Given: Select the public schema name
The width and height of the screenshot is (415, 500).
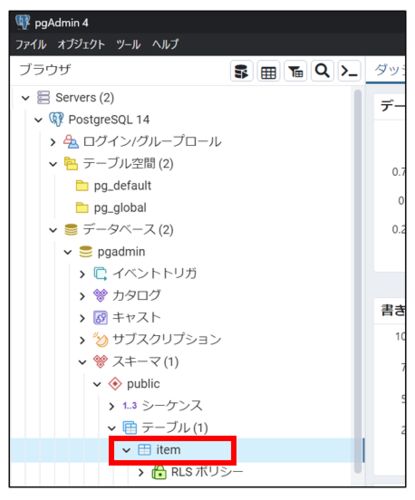Looking at the screenshot, I should coord(143,384).
